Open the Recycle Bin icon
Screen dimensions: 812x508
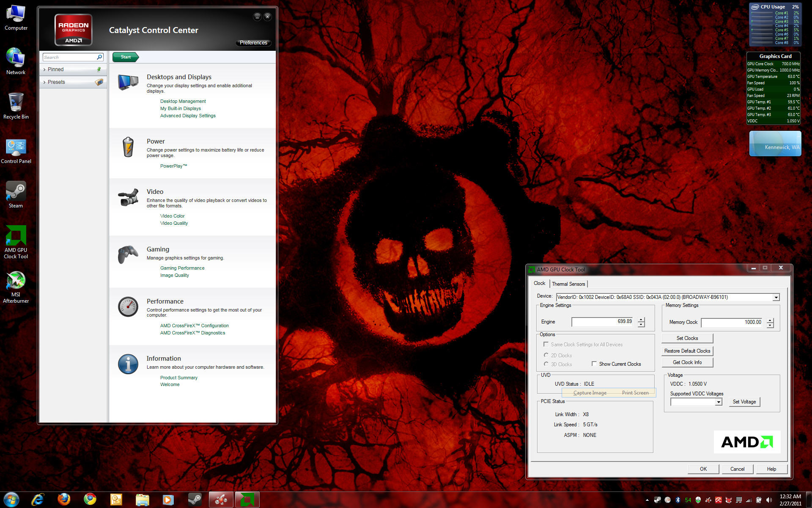pyautogui.click(x=16, y=106)
